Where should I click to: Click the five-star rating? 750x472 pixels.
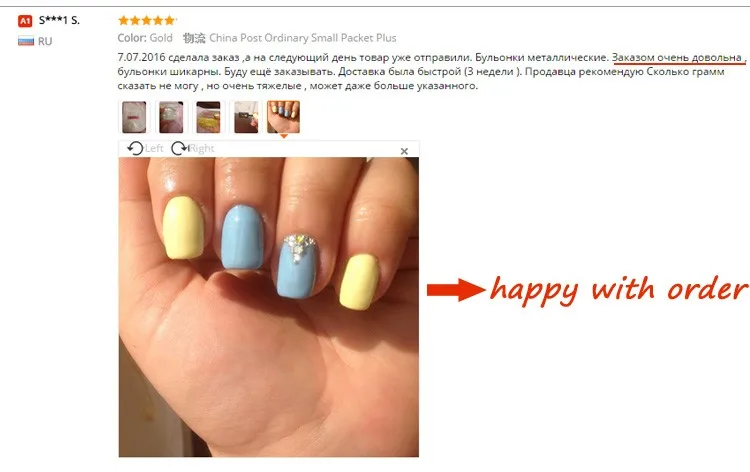147,20
